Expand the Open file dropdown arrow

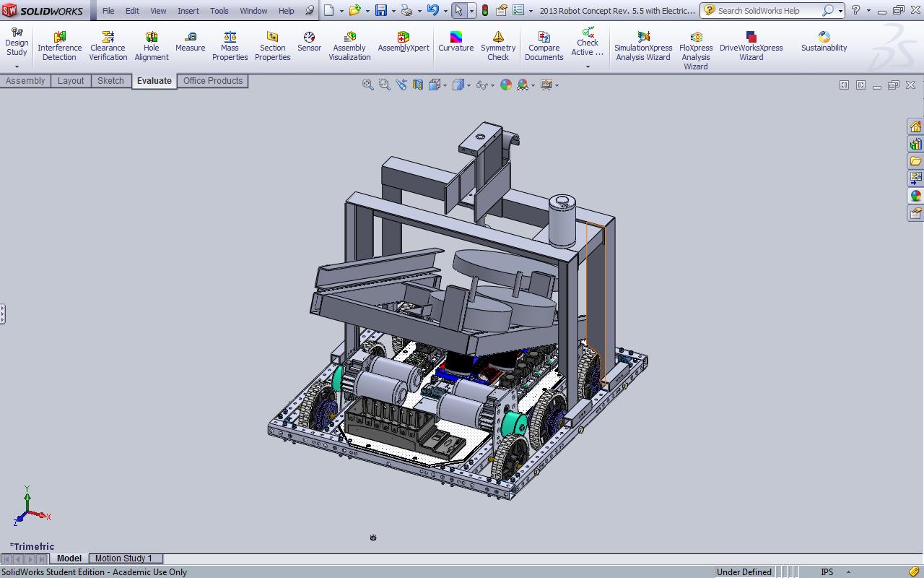pos(367,11)
